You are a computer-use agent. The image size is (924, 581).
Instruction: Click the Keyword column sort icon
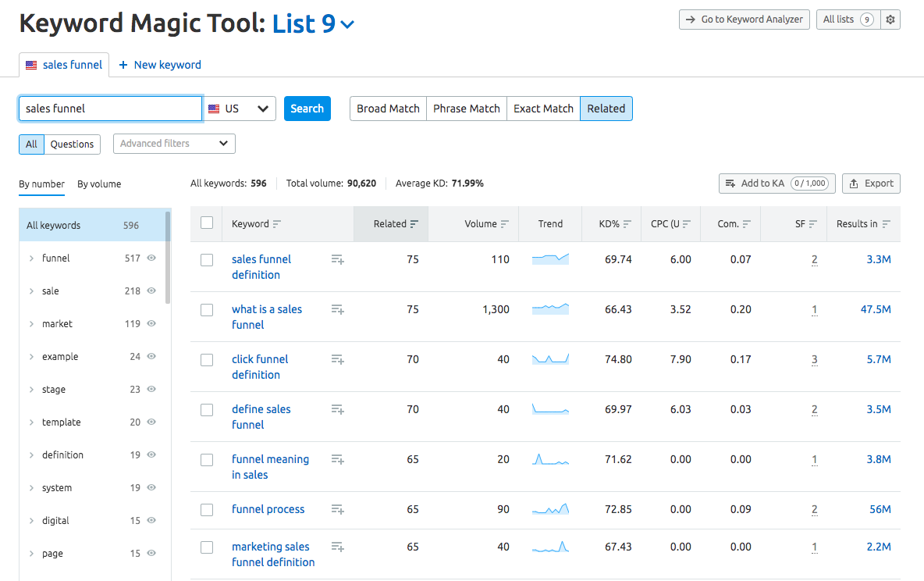(277, 224)
